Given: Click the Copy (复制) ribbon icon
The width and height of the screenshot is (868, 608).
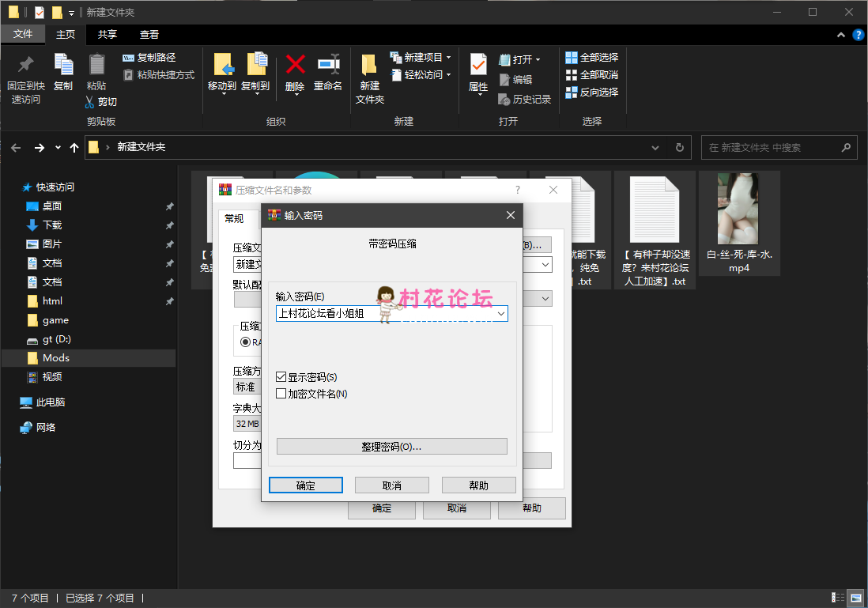Looking at the screenshot, I should (x=63, y=65).
